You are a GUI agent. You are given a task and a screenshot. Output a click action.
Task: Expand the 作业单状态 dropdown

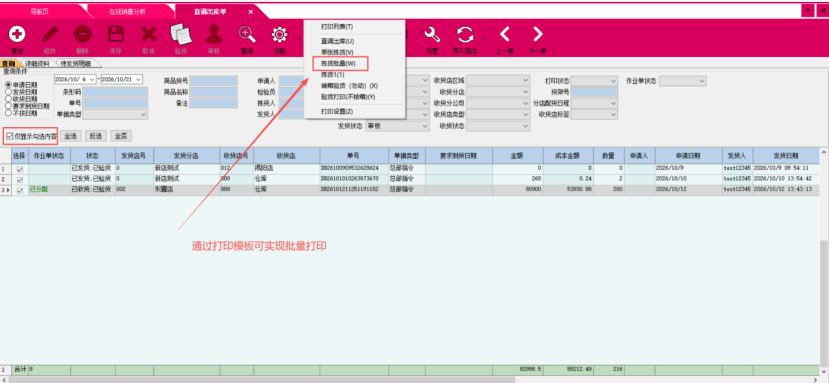coord(702,80)
